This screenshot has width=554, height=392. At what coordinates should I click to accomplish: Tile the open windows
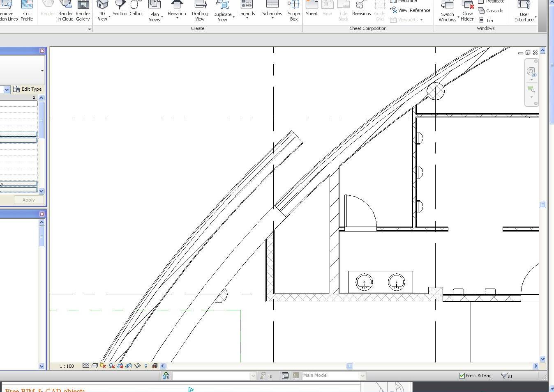tap(486, 20)
